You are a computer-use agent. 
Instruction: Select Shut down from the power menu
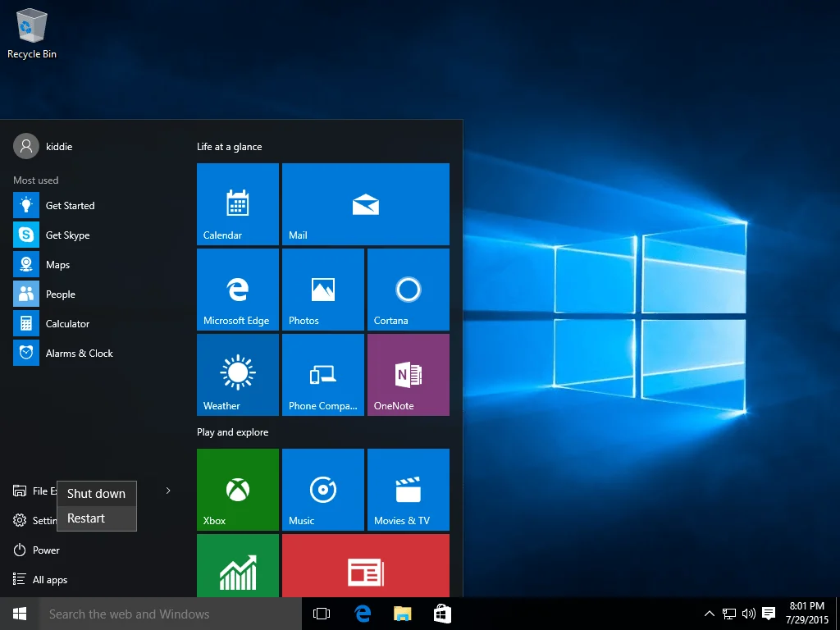(96, 493)
